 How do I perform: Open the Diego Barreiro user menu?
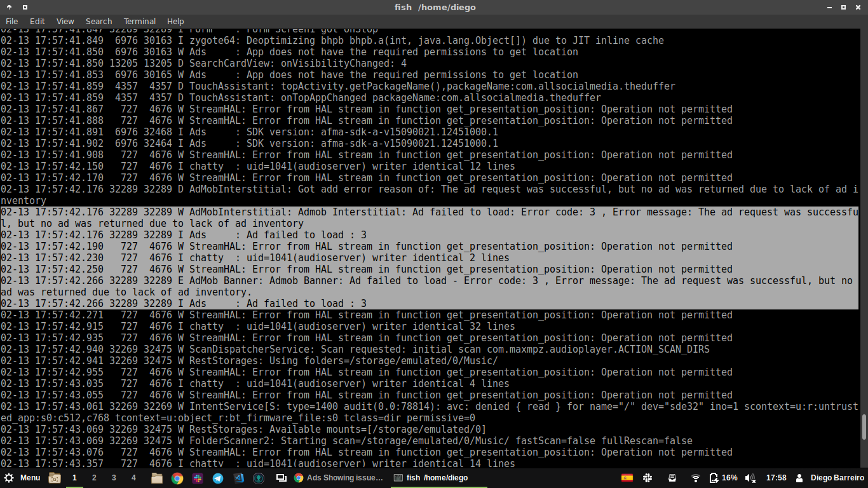pos(830,478)
